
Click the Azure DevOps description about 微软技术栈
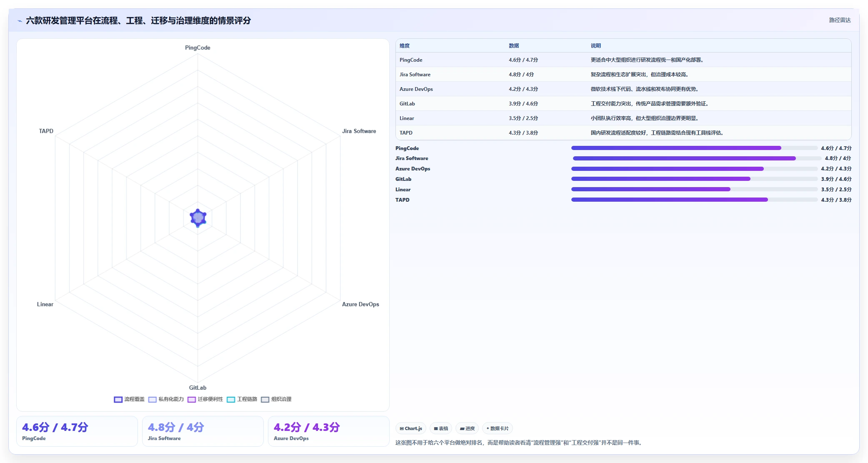[x=645, y=89]
